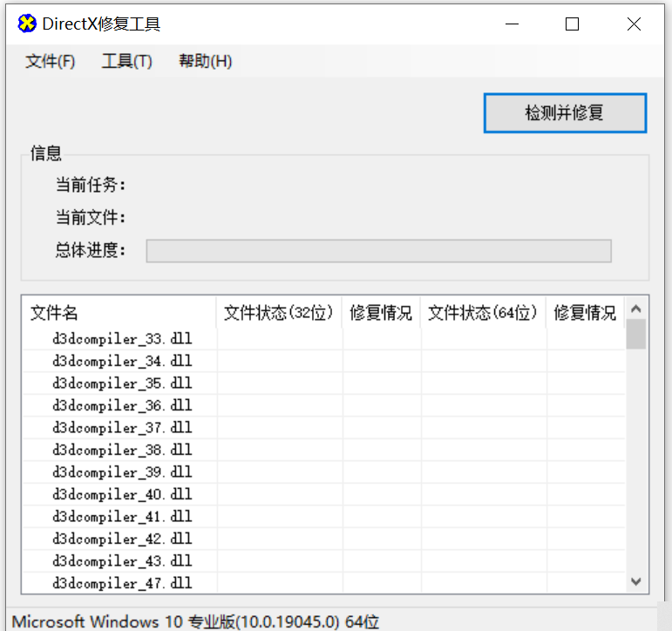Sort by the 文件名 column header
The width and height of the screenshot is (672, 631).
tap(119, 313)
